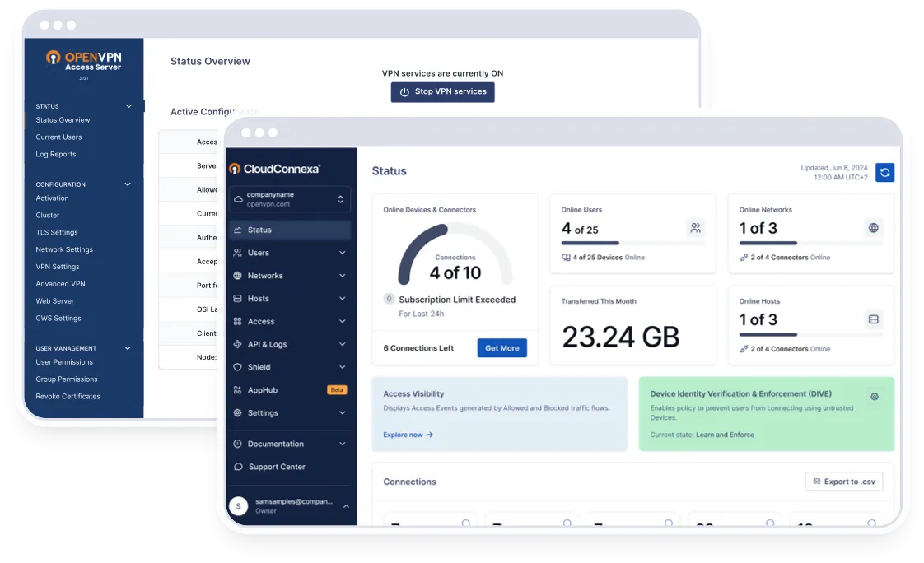Click the Access Visibility card heading
The height and width of the screenshot is (563, 924).
(413, 393)
